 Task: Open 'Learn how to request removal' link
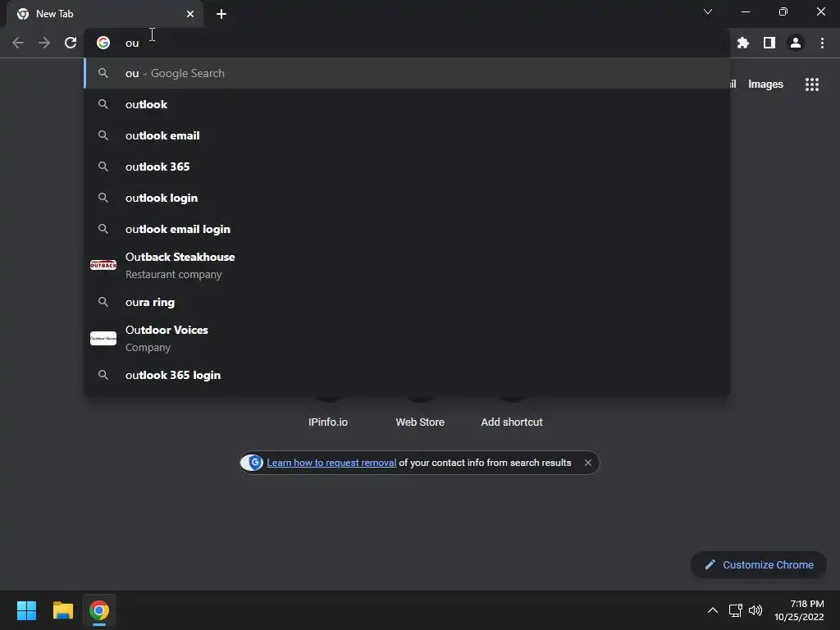331,463
